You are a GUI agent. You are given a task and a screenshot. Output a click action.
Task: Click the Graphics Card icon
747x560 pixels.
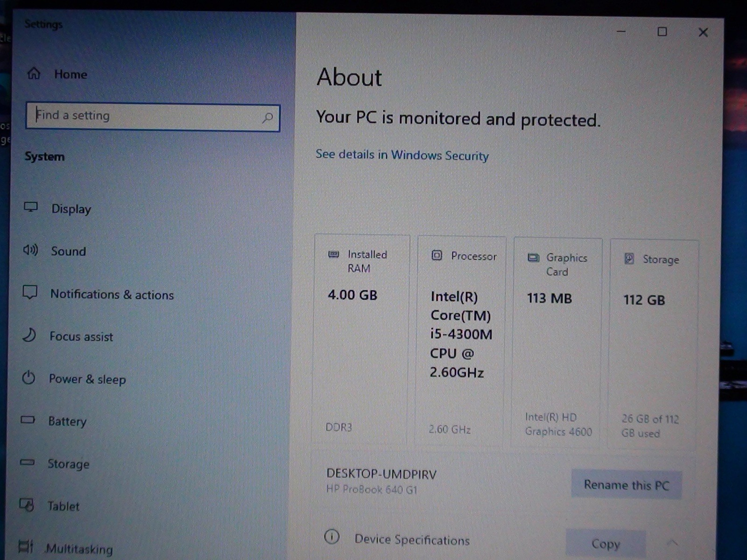(x=533, y=258)
